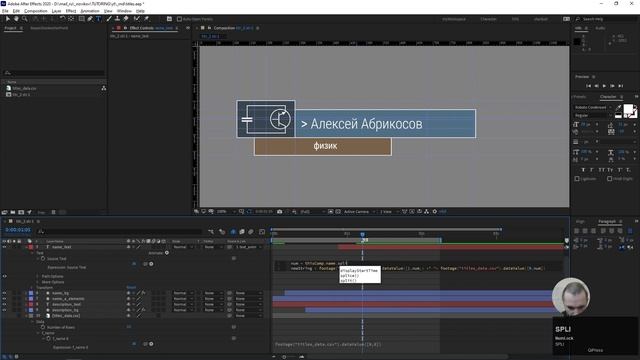The height and width of the screenshot is (360, 640).
Task: Hide the name_bg layer eye toggle
Action: point(4,293)
